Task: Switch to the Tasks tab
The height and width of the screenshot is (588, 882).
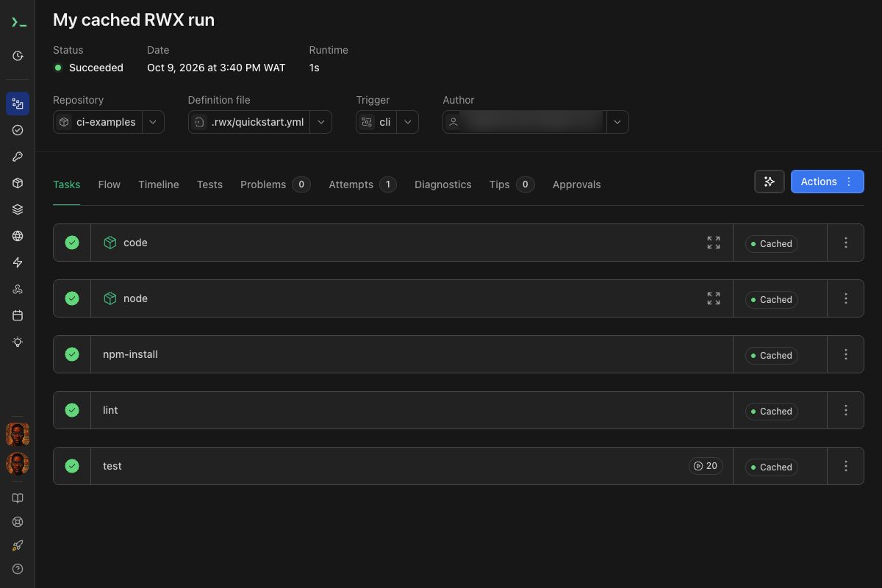Action: click(x=67, y=184)
